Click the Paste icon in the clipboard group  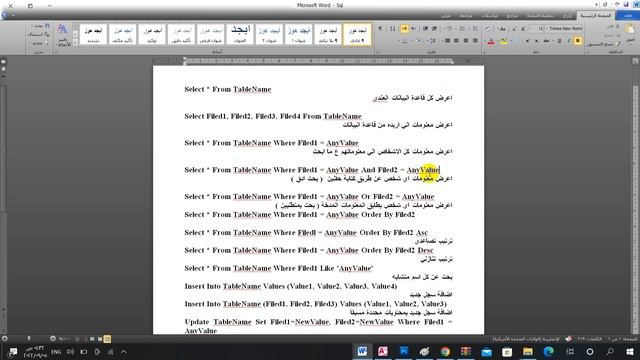coord(630,29)
